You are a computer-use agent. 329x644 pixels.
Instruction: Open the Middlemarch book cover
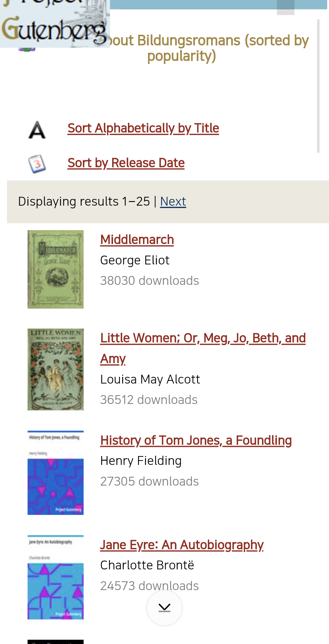(x=55, y=269)
